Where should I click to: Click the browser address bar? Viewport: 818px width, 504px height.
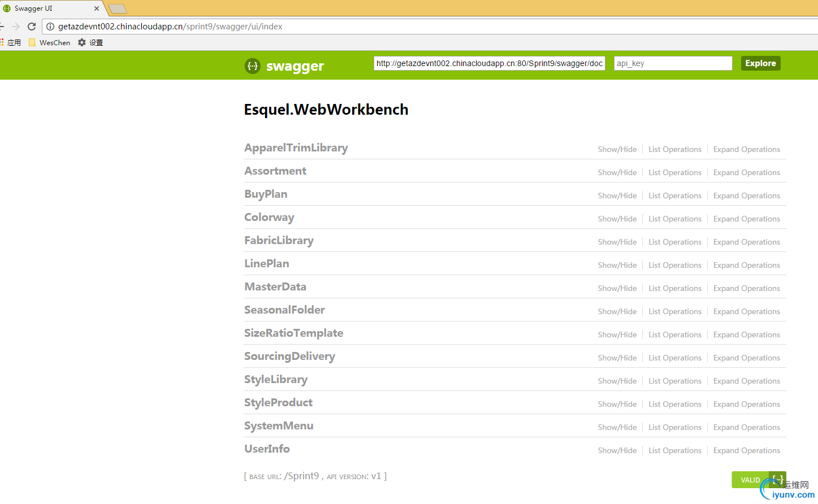pyautogui.click(x=430, y=27)
